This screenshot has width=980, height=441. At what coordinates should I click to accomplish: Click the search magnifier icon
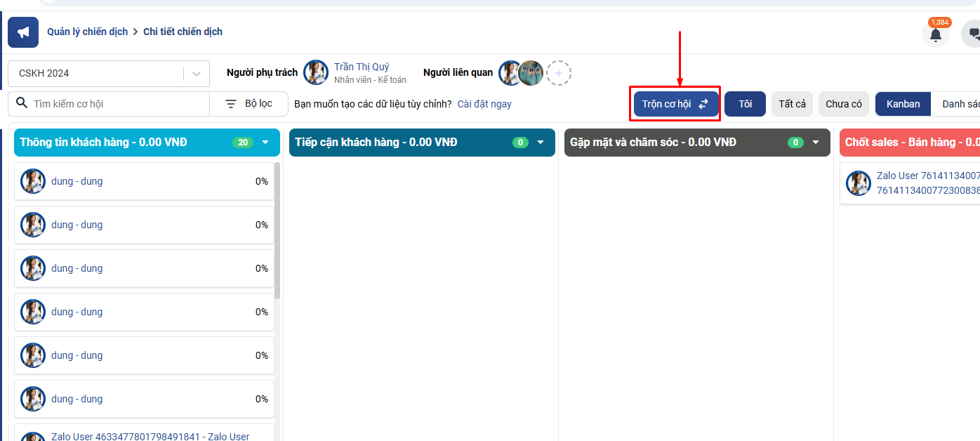[22, 104]
